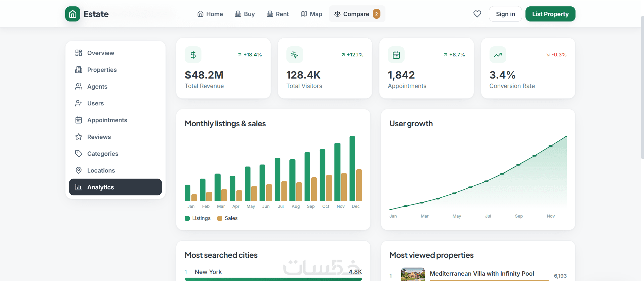Click the Estate house logo icon

[73, 14]
